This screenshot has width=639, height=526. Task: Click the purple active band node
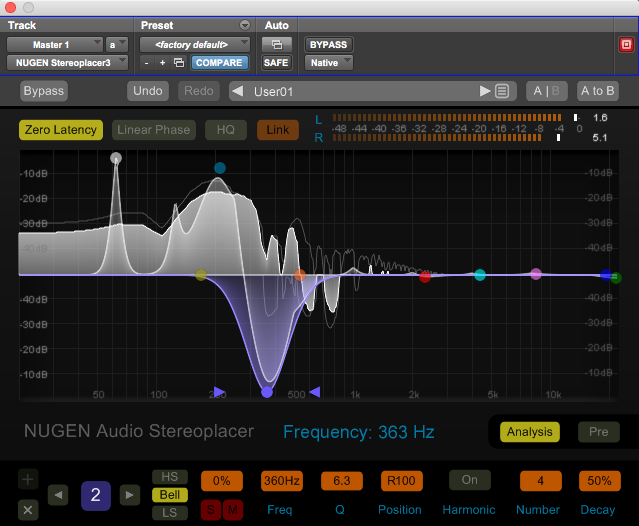[x=267, y=392]
